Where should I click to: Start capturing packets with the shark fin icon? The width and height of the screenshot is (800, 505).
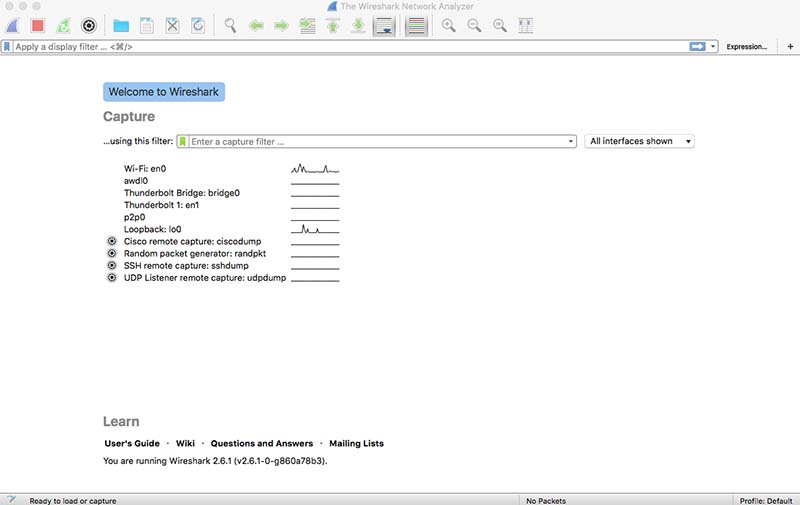[15, 25]
